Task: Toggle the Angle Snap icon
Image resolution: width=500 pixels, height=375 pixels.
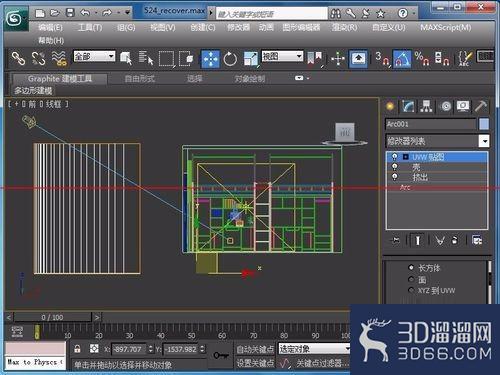Action: coord(402,59)
